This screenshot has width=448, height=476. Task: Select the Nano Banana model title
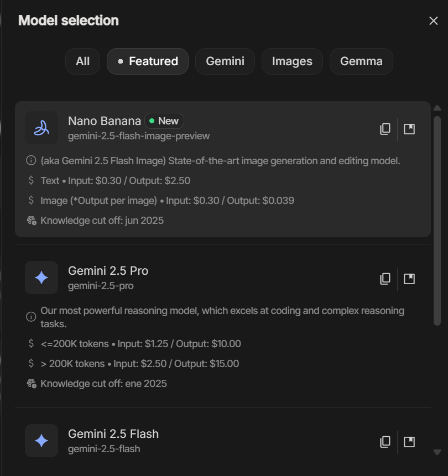pyautogui.click(x=105, y=121)
